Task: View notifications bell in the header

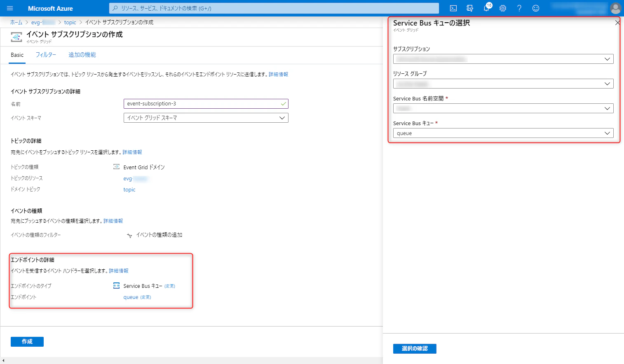Action: 486,8
